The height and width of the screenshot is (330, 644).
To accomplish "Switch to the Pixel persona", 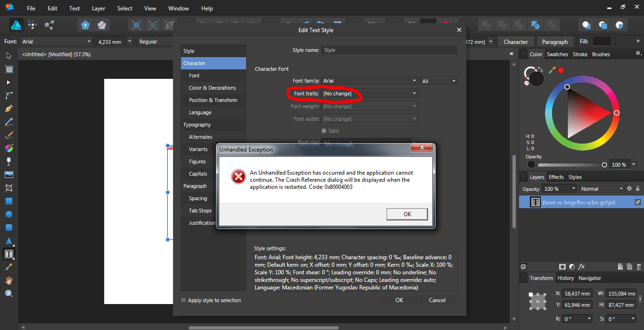I will coord(33,25).
